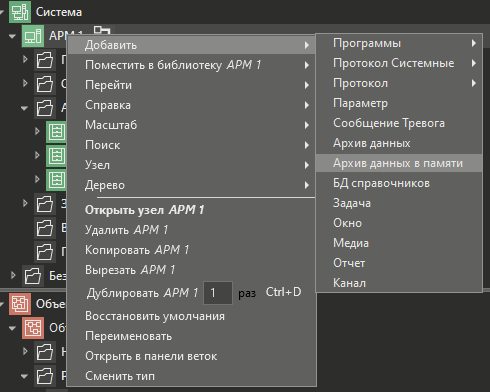Collapse the АРМ 1 node arrow

pyautogui.click(x=12, y=36)
